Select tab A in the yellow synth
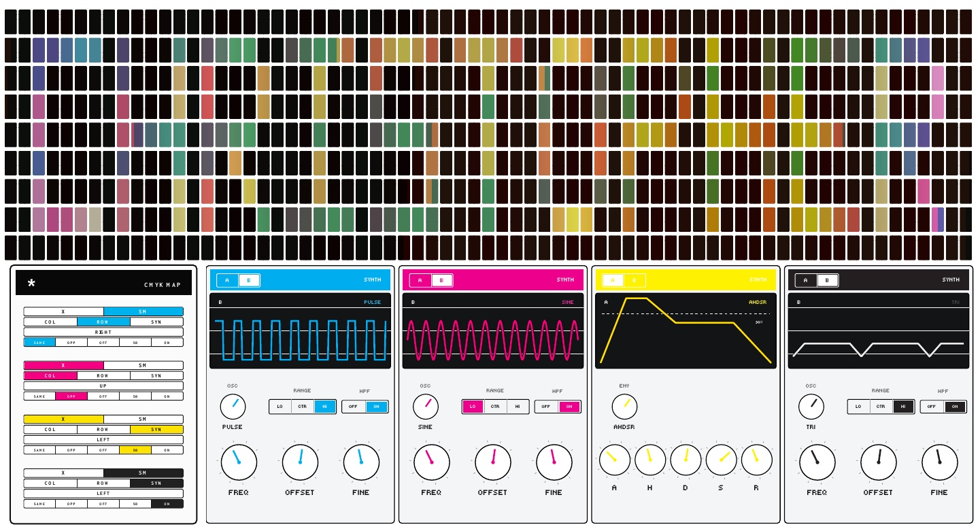This screenshot has height=529, width=980. pyautogui.click(x=613, y=280)
